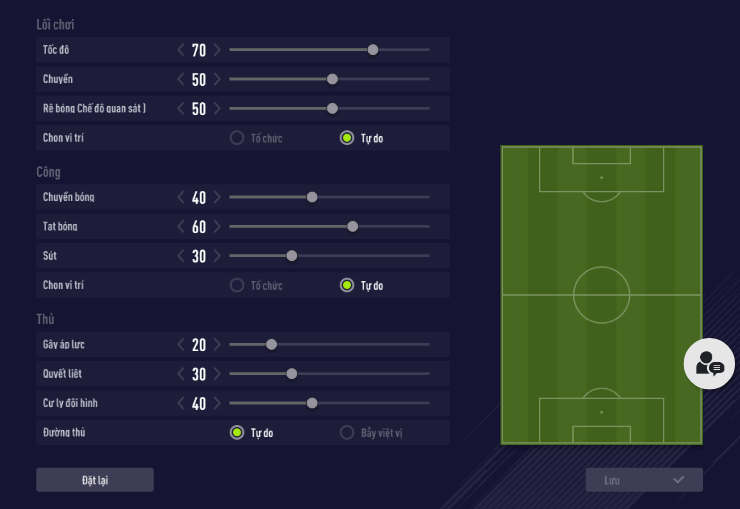Viewport: 740px width, 509px height.
Task: Click the Đặt lại reset button
Action: (x=95, y=480)
